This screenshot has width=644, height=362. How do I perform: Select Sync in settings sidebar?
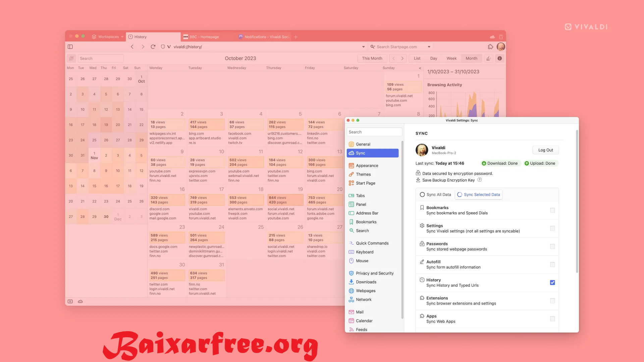click(373, 153)
